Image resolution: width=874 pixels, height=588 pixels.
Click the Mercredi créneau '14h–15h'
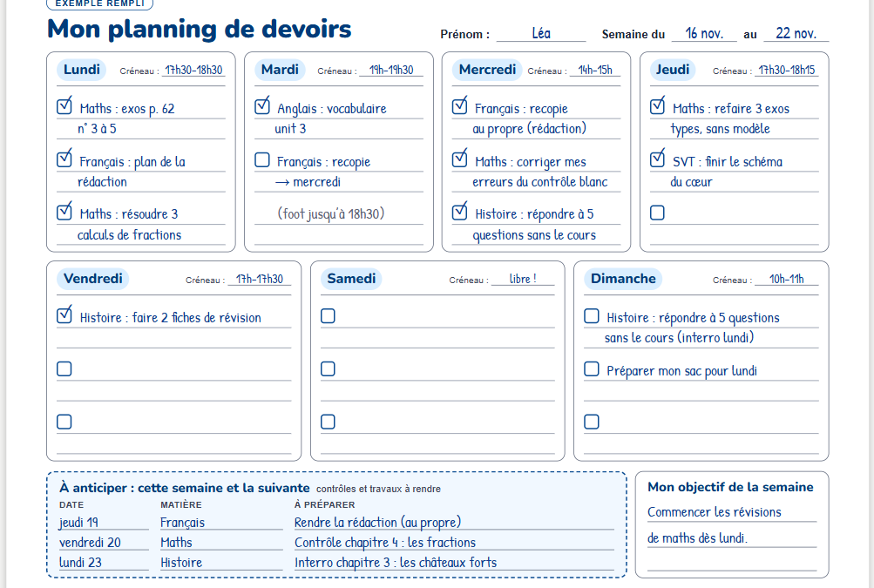tap(595, 71)
